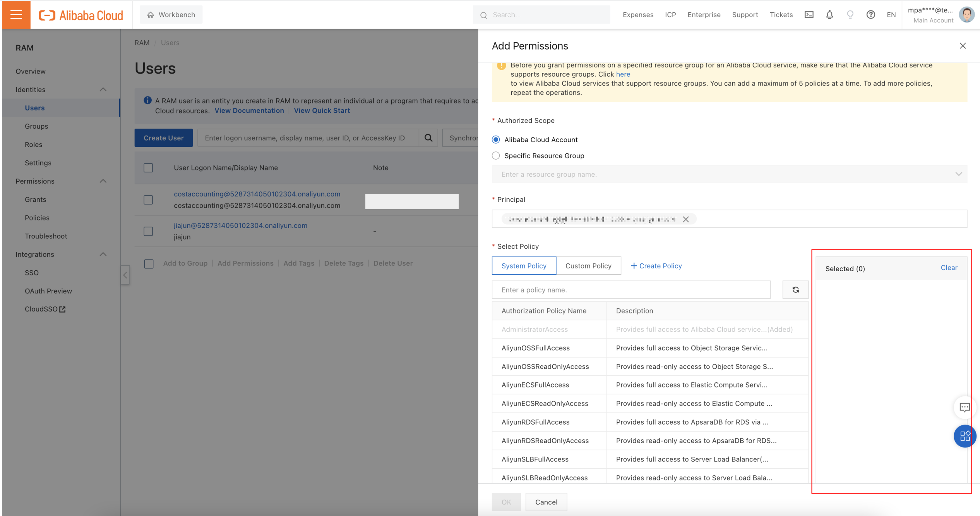Select Specific Resource Group scope
Image resolution: width=980 pixels, height=516 pixels.
[495, 156]
